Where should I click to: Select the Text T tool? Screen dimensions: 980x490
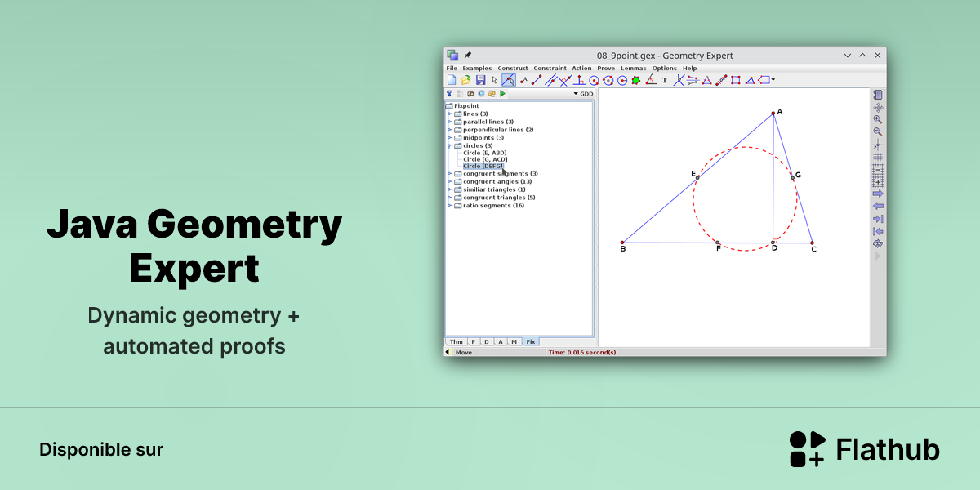[665, 80]
